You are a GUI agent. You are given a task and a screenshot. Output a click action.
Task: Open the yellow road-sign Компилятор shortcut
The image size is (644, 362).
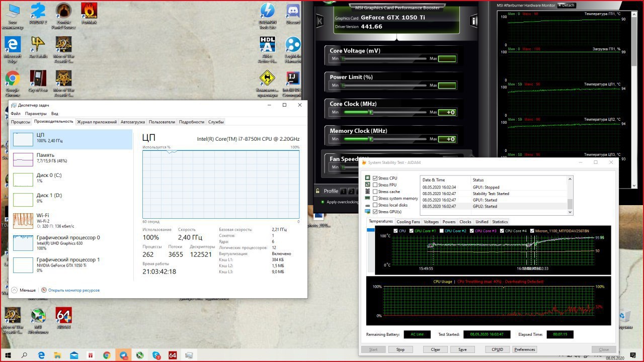click(x=267, y=83)
